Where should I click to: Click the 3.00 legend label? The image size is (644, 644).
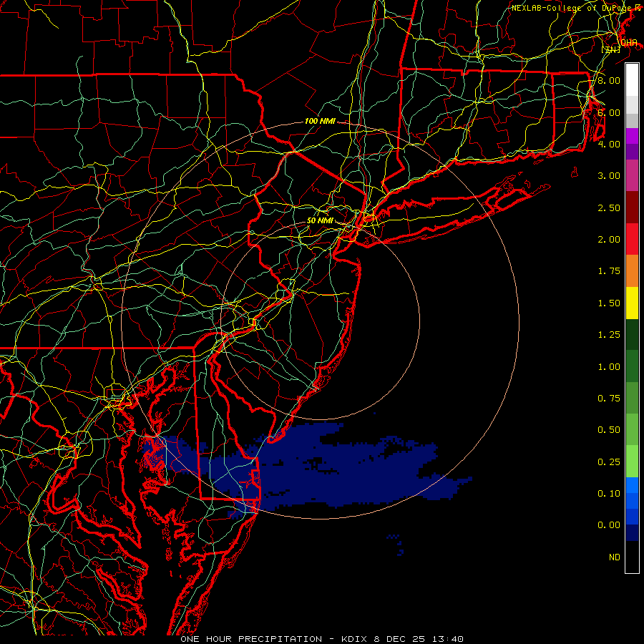point(609,176)
